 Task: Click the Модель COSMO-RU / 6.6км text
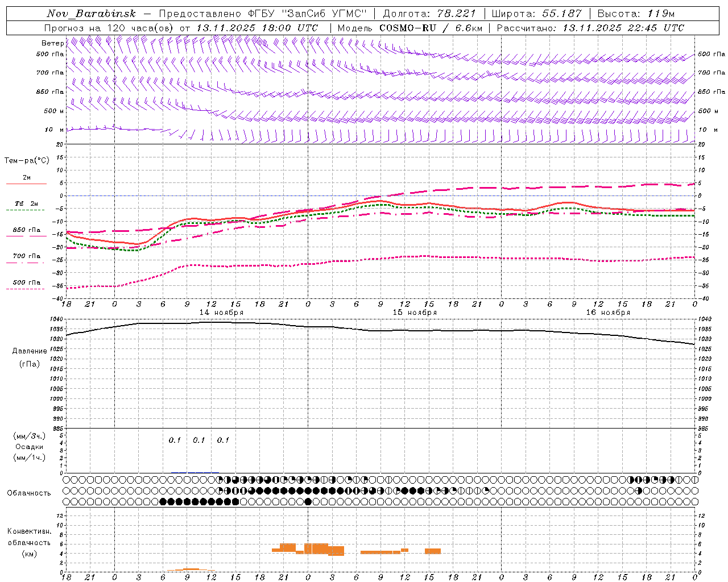(x=410, y=28)
